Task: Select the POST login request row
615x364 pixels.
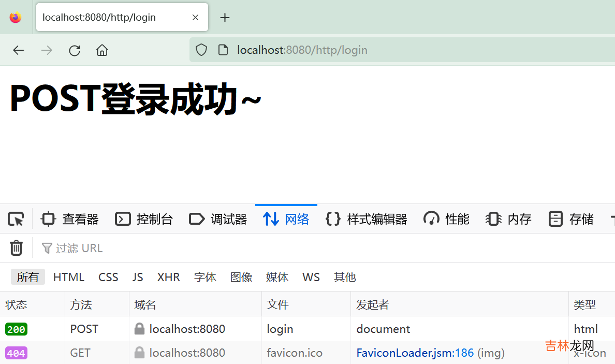Action: pyautogui.click(x=280, y=329)
